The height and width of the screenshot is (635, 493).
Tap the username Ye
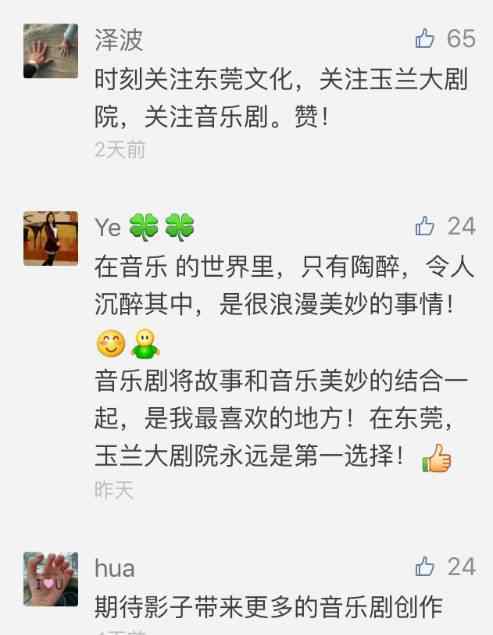click(x=108, y=227)
